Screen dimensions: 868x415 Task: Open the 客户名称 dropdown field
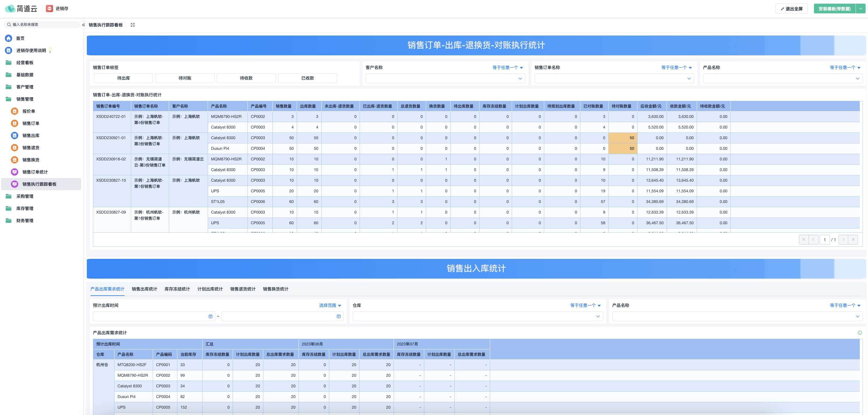[445, 79]
